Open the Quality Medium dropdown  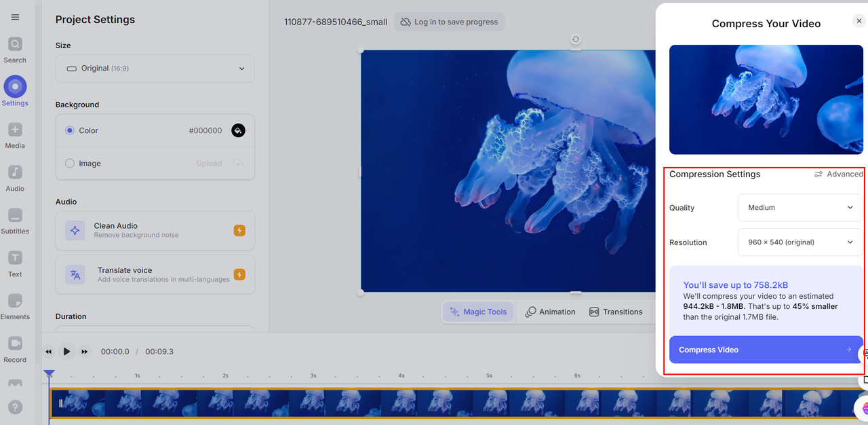tap(800, 208)
